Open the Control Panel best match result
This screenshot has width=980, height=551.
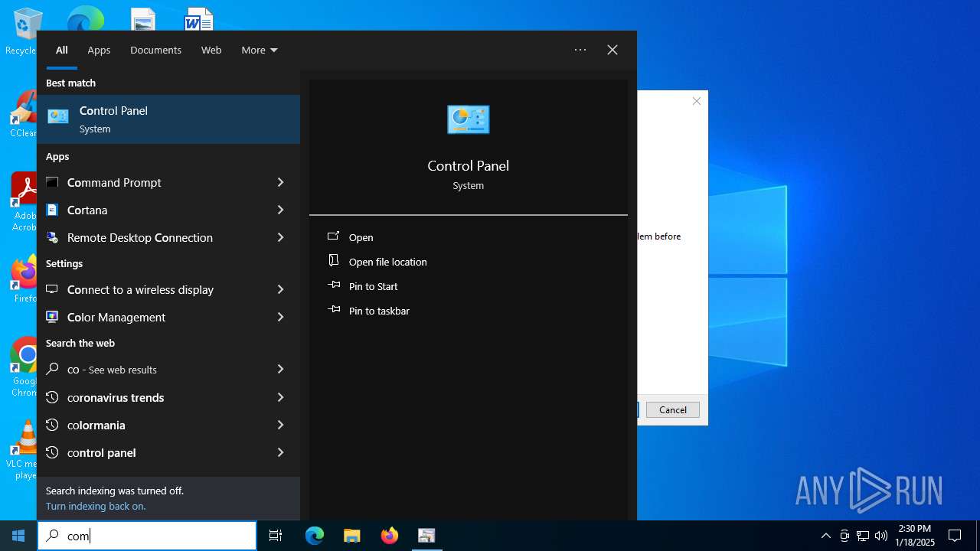[x=168, y=119]
